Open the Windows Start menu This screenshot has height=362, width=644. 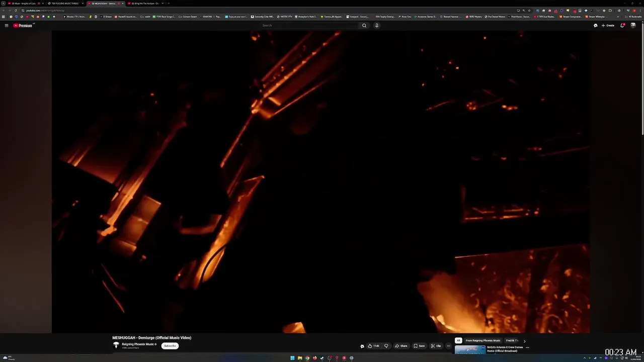coord(292,358)
